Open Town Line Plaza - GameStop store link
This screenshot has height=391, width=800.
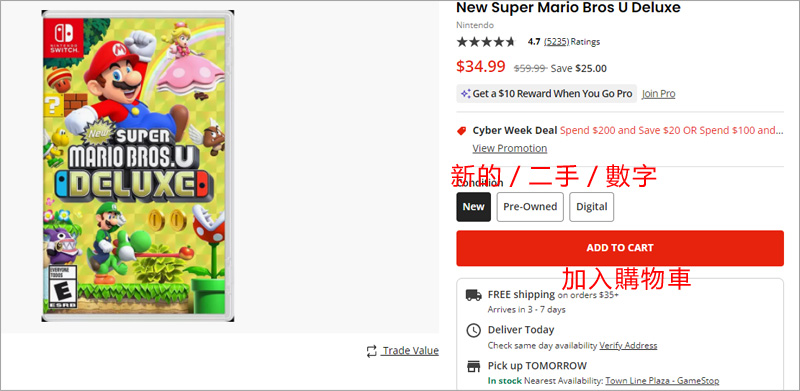(662, 381)
